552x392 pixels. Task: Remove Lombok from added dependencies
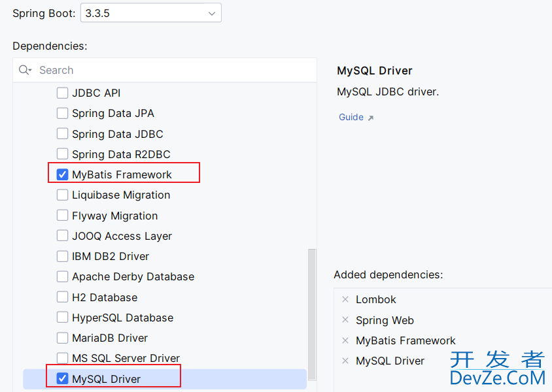[345, 299]
